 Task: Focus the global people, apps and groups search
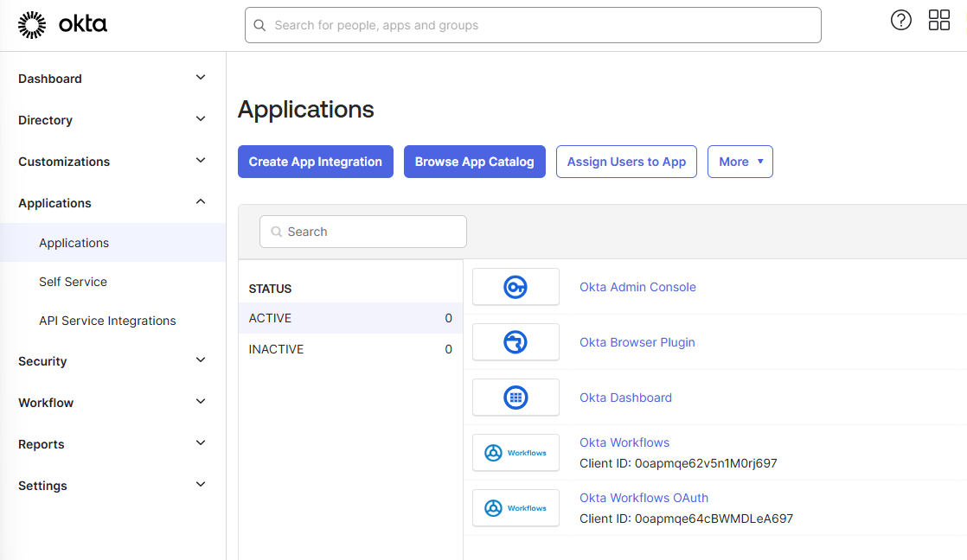click(533, 25)
